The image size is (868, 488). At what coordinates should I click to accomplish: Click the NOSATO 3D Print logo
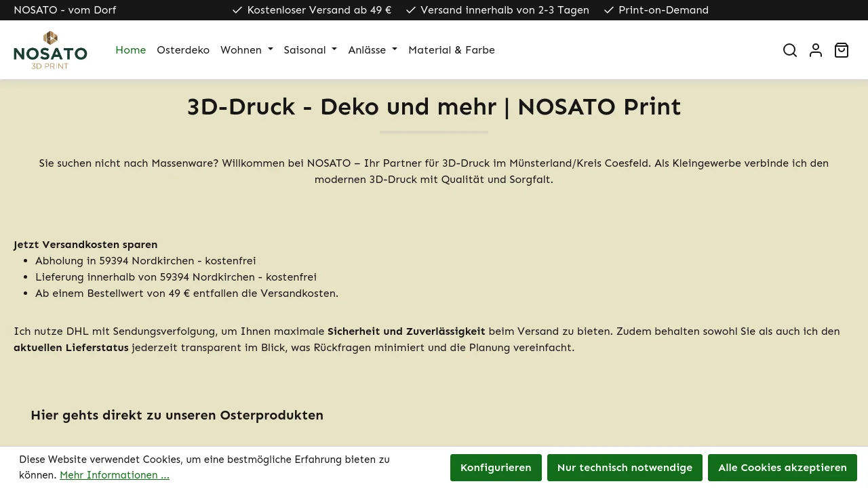click(x=50, y=50)
